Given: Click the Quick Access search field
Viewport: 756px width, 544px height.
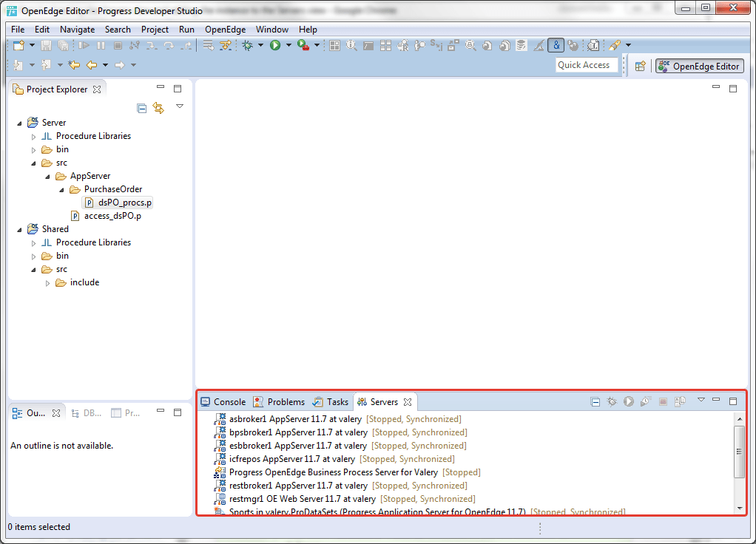Looking at the screenshot, I should tap(587, 65).
